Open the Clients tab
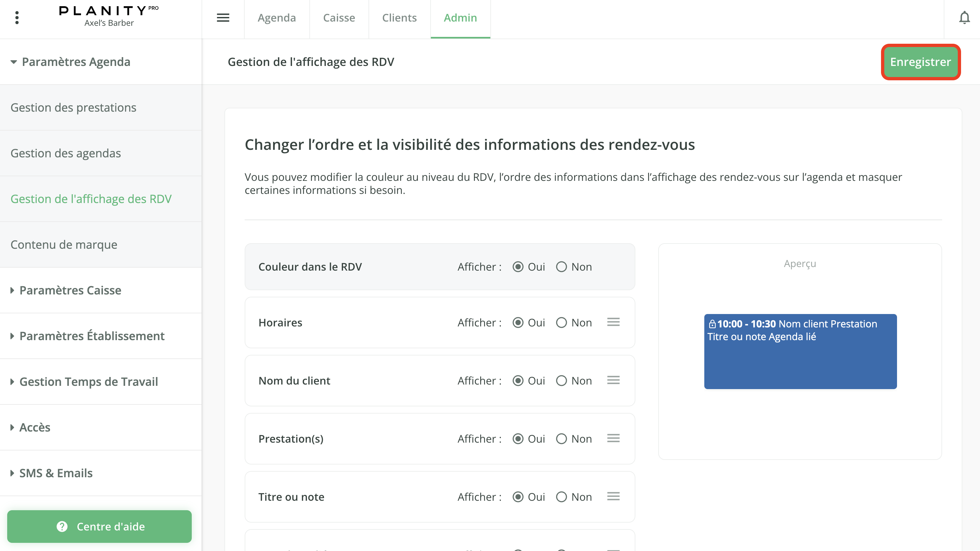 (399, 18)
